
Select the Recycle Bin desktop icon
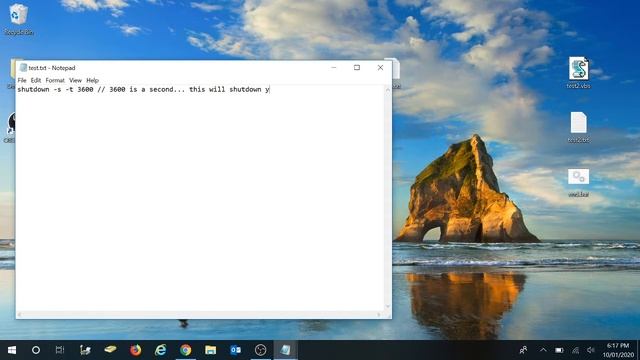(18, 19)
